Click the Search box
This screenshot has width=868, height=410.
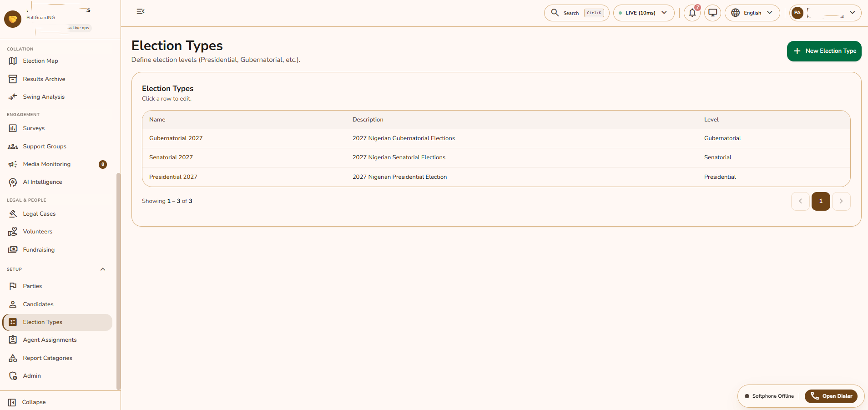tap(576, 13)
